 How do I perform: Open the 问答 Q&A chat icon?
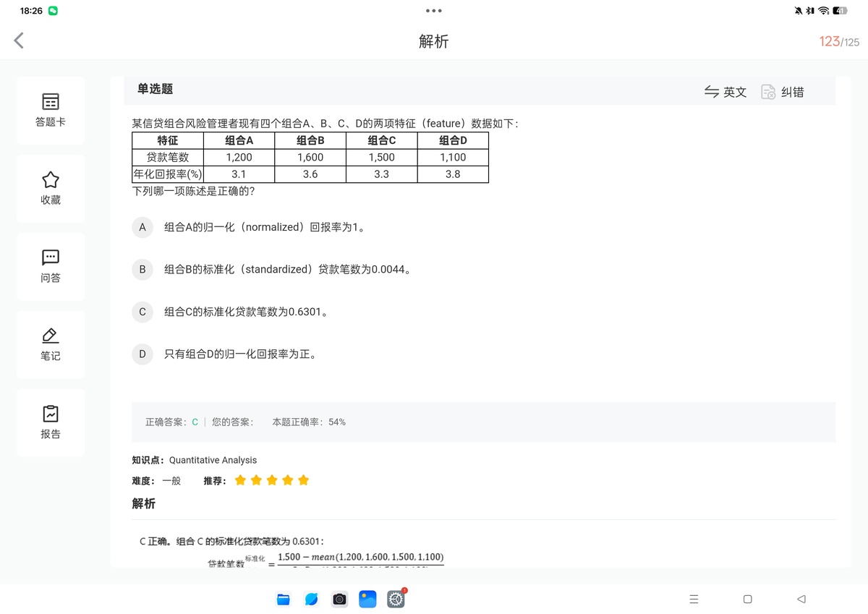click(51, 266)
